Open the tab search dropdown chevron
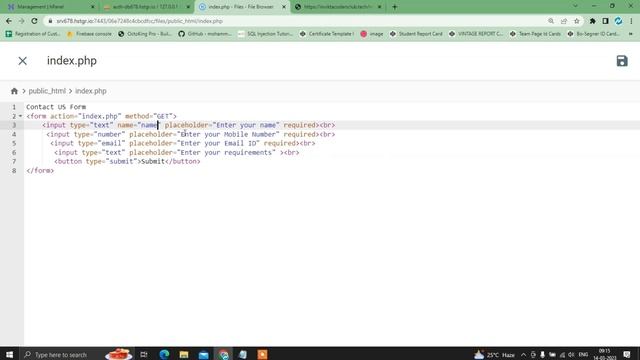This screenshot has width=640, height=360. tap(575, 6)
